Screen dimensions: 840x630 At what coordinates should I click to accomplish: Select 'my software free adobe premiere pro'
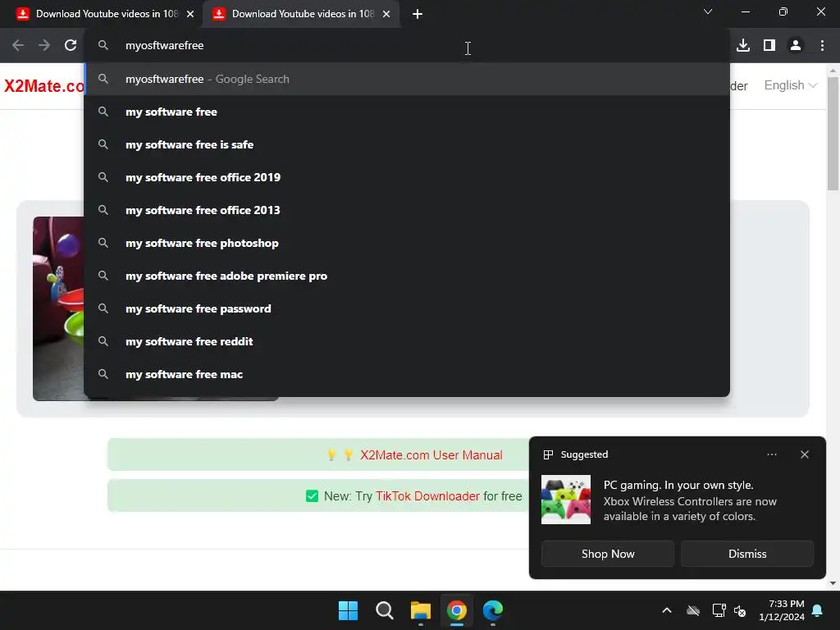pos(407,276)
